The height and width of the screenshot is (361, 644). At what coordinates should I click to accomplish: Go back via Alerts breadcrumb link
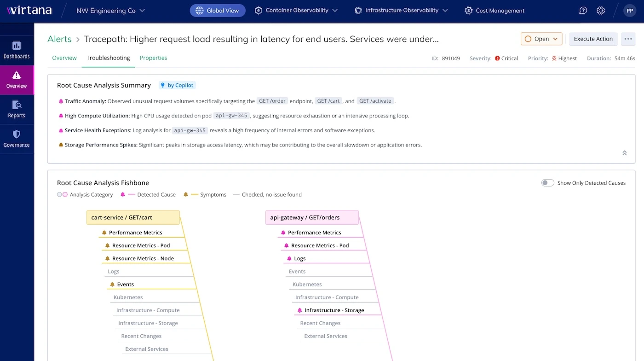[59, 39]
